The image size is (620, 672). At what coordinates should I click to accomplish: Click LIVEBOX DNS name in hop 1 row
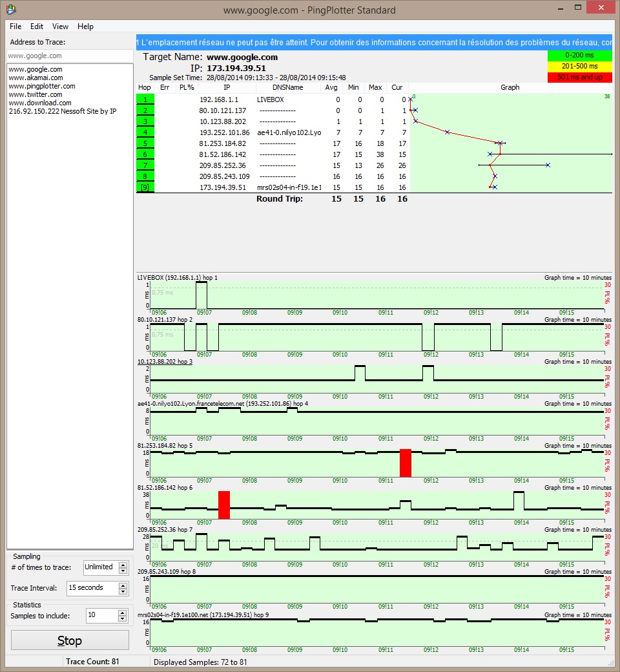(271, 100)
